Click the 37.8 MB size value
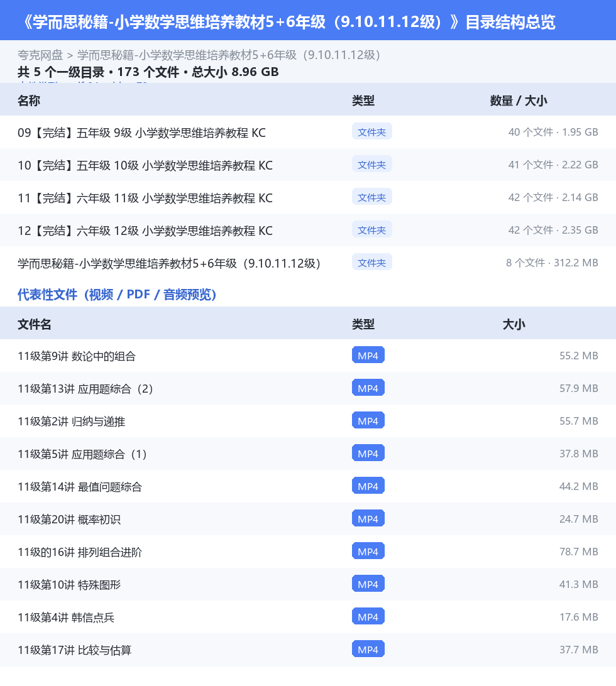Screen dimensions: 616x686 579,454
